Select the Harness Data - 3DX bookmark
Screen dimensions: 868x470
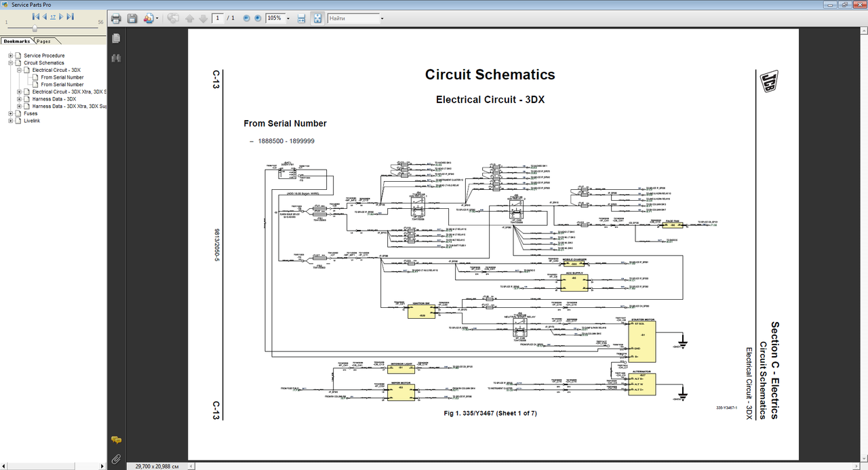click(54, 99)
